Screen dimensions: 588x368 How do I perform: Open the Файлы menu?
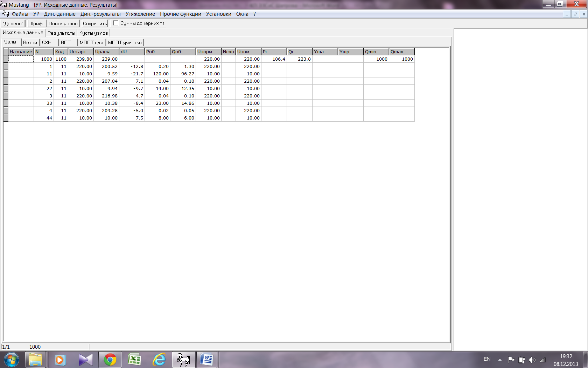tap(20, 14)
